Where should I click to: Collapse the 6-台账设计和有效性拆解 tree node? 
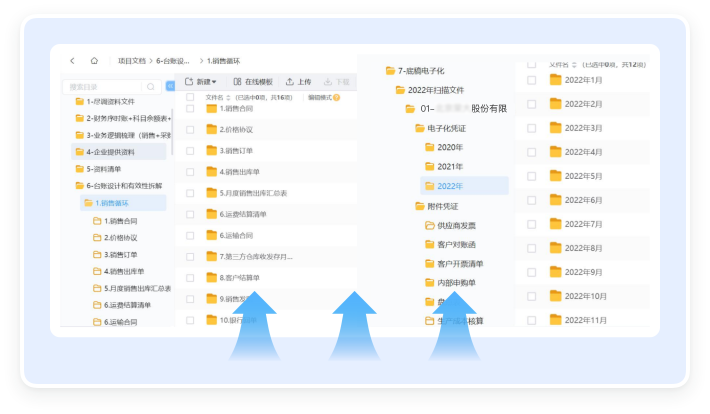(79, 186)
